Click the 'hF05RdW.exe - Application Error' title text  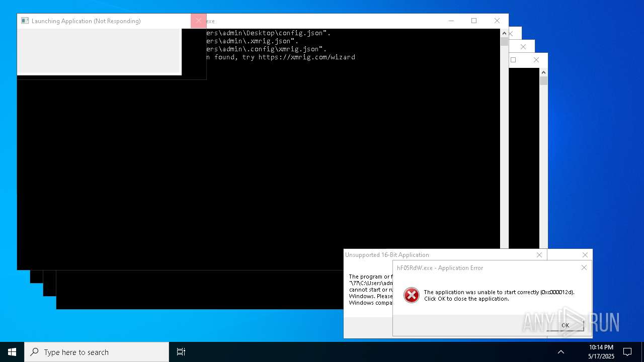pos(440,268)
